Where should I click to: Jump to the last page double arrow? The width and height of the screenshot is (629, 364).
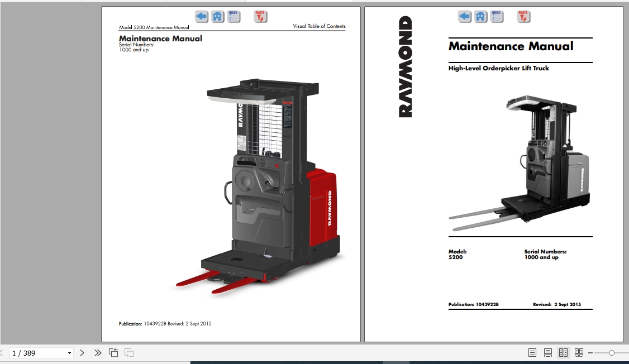pos(98,353)
